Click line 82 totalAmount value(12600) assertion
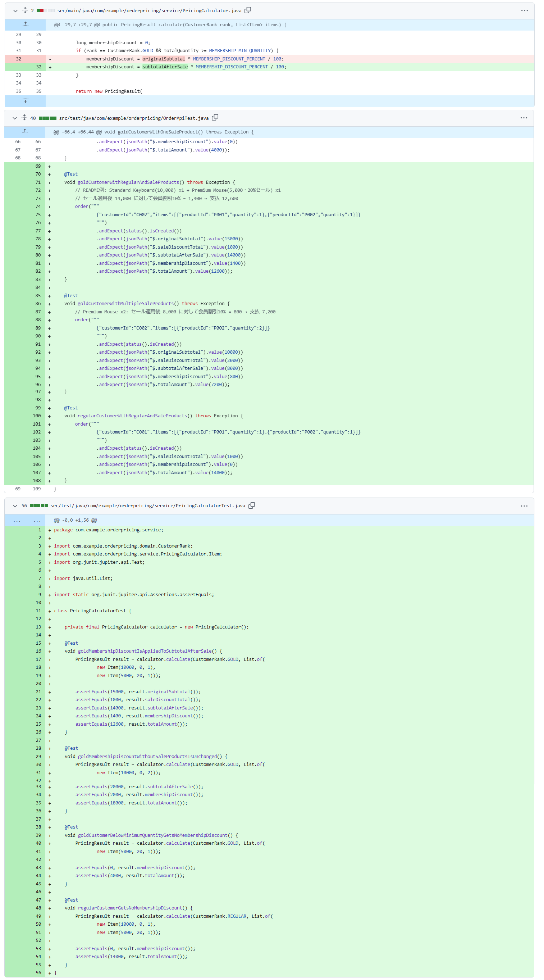 pyautogui.click(x=164, y=271)
